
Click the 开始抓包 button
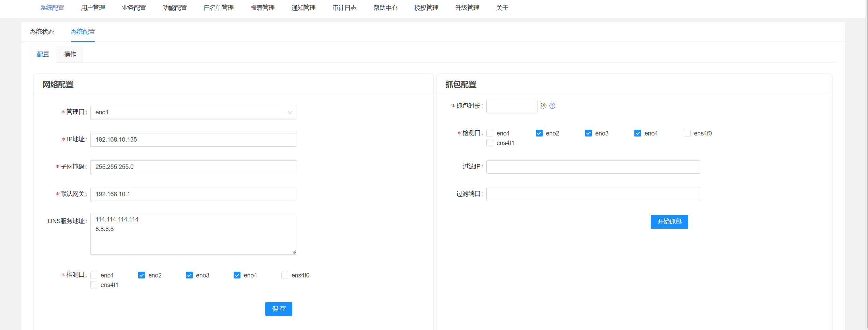(669, 221)
